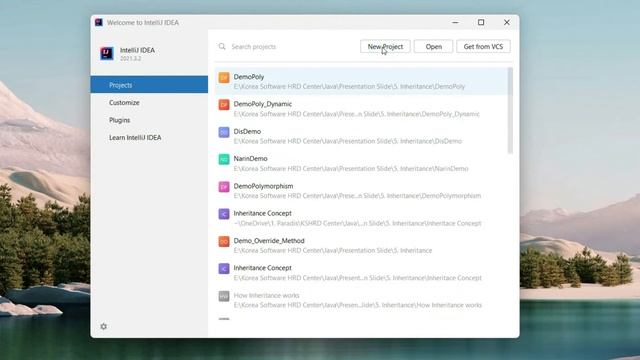Click the Open button
The width and height of the screenshot is (640, 360).
[433, 47]
